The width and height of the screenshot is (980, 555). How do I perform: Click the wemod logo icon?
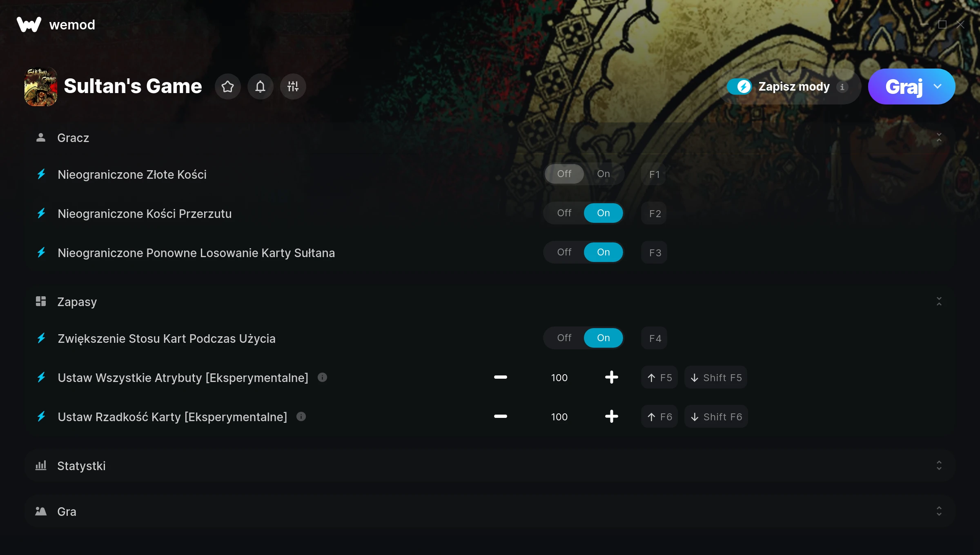point(29,24)
